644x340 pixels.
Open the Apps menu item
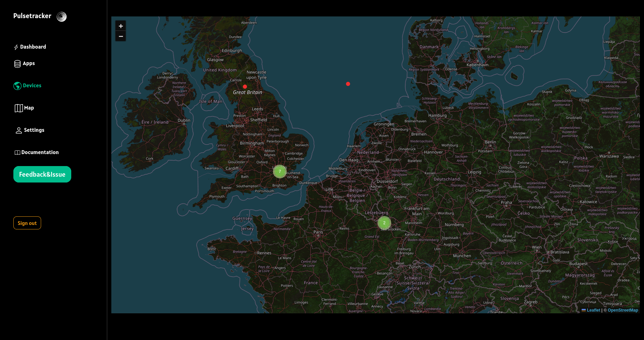tap(24, 64)
